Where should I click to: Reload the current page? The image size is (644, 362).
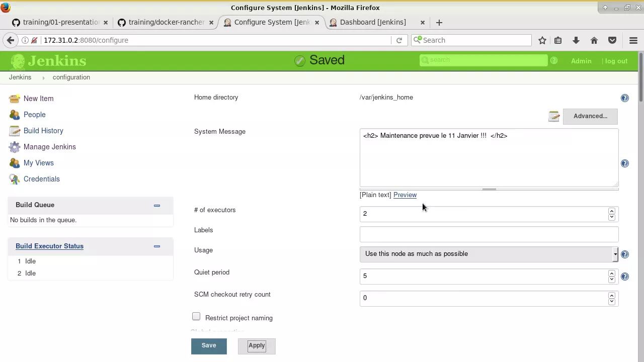pos(399,40)
